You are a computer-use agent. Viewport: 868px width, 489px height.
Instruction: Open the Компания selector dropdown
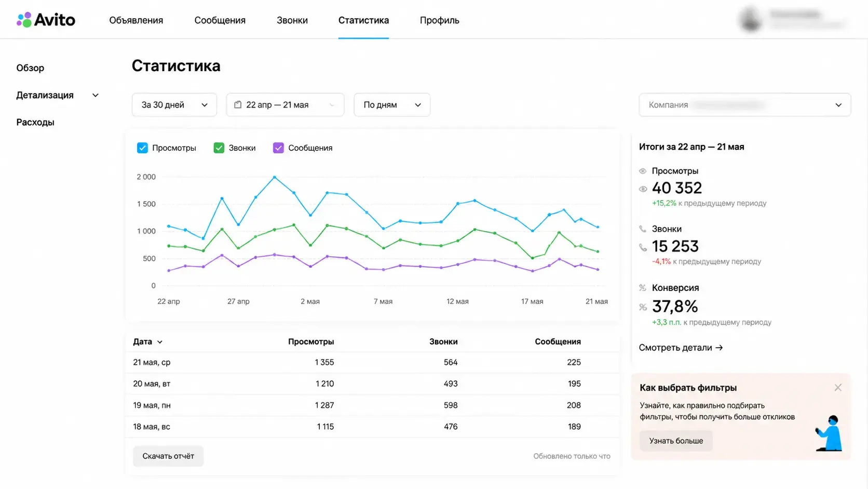click(744, 104)
